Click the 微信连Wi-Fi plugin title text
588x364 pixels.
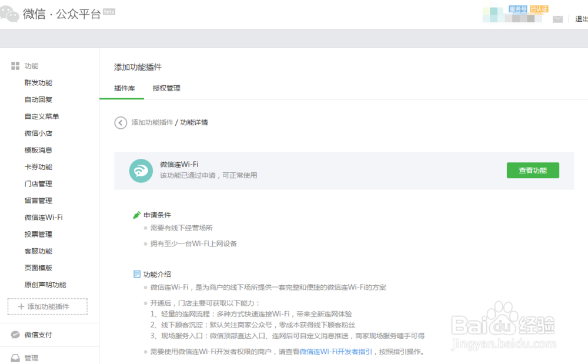pos(179,165)
